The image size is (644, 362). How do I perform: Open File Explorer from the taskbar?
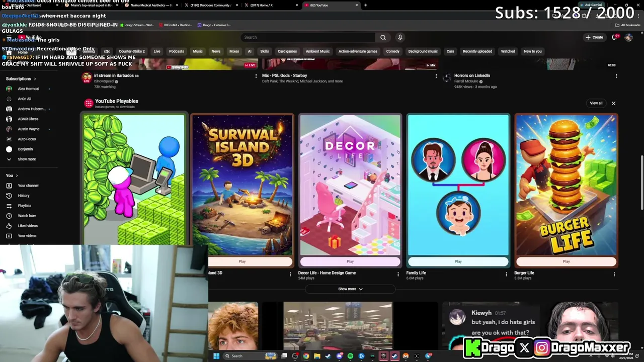click(x=317, y=356)
